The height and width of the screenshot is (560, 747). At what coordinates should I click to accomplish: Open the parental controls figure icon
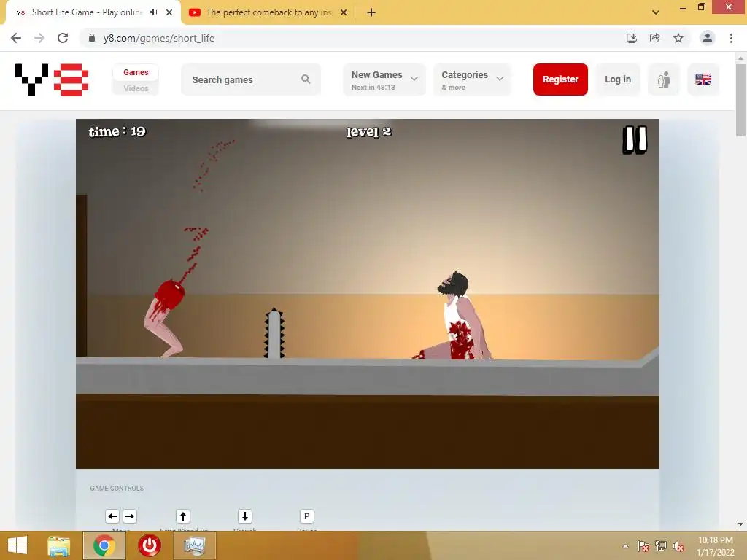point(664,79)
